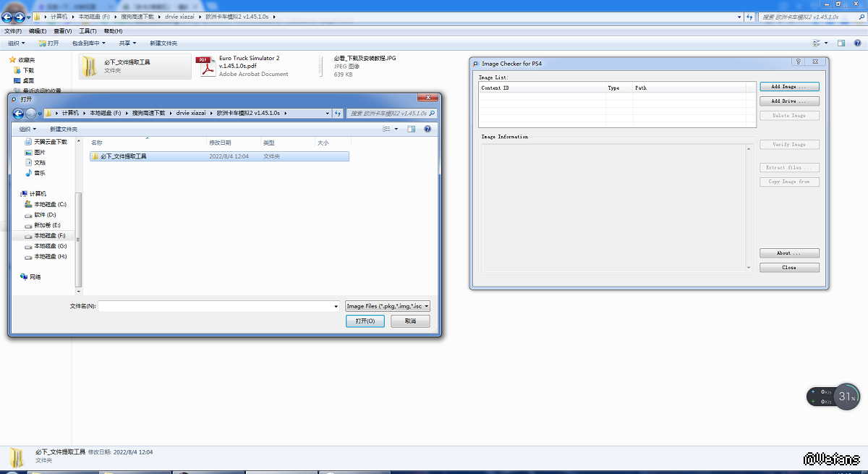Select 本地磁盘 (C:) in the dialog sidebar

click(x=45, y=205)
